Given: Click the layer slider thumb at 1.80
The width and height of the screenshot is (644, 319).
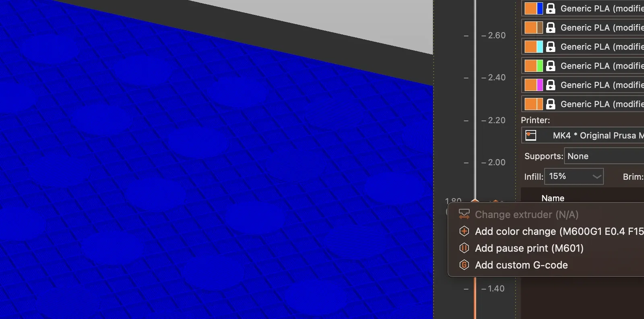Looking at the screenshot, I should [475, 201].
